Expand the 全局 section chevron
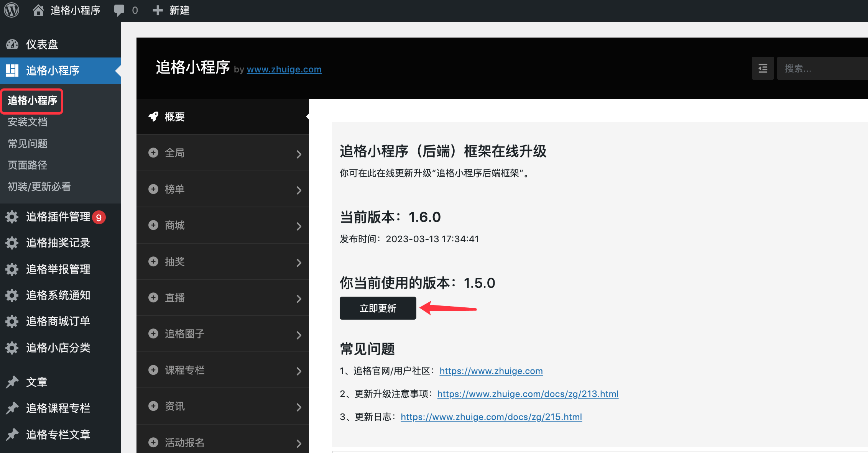The width and height of the screenshot is (868, 453). (x=299, y=154)
